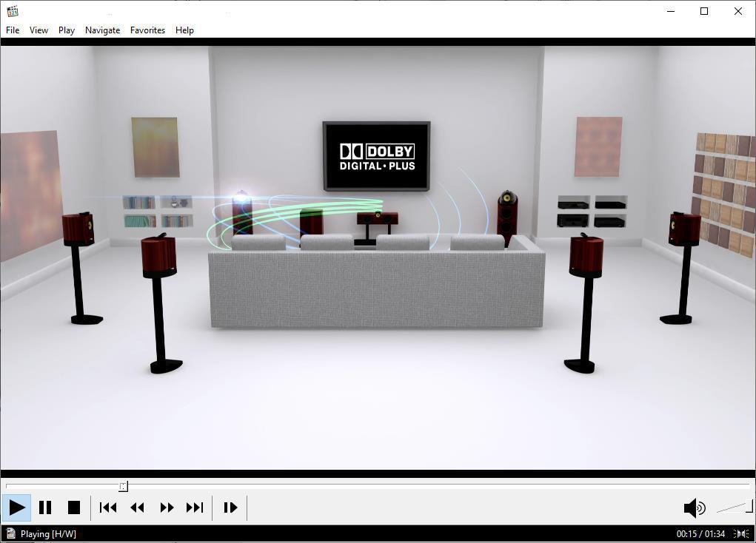Screen dimensions: 756x543
Task: Stop the video playback
Action: pos(74,507)
